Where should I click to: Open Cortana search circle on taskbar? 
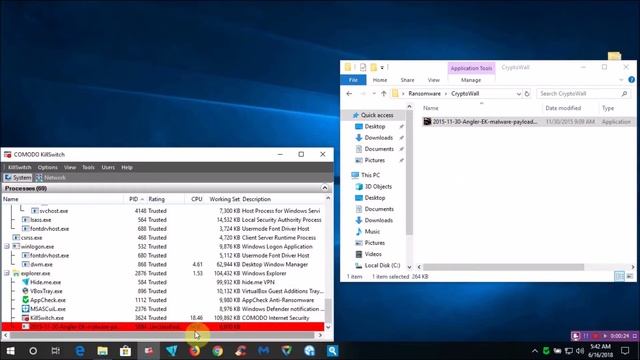tap(33, 351)
